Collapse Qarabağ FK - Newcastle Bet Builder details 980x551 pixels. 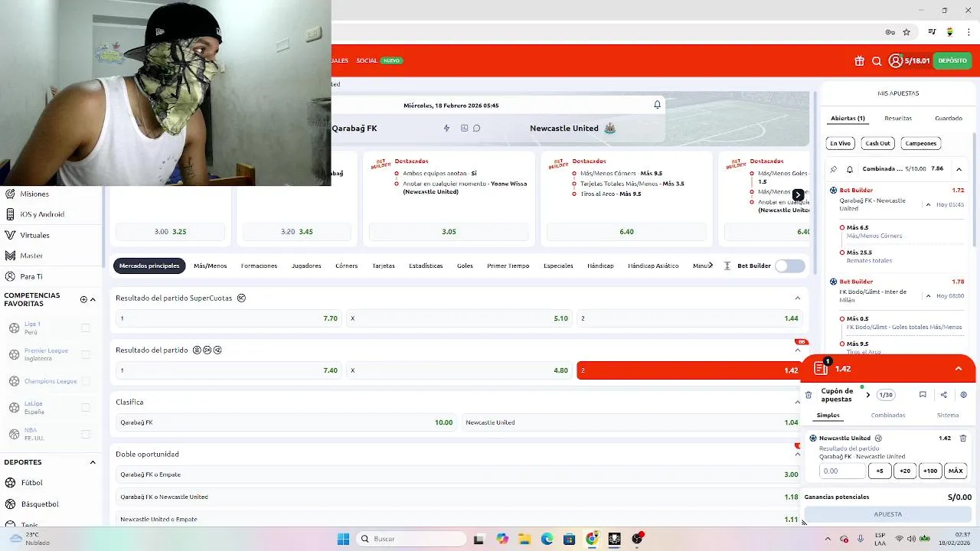(929, 204)
